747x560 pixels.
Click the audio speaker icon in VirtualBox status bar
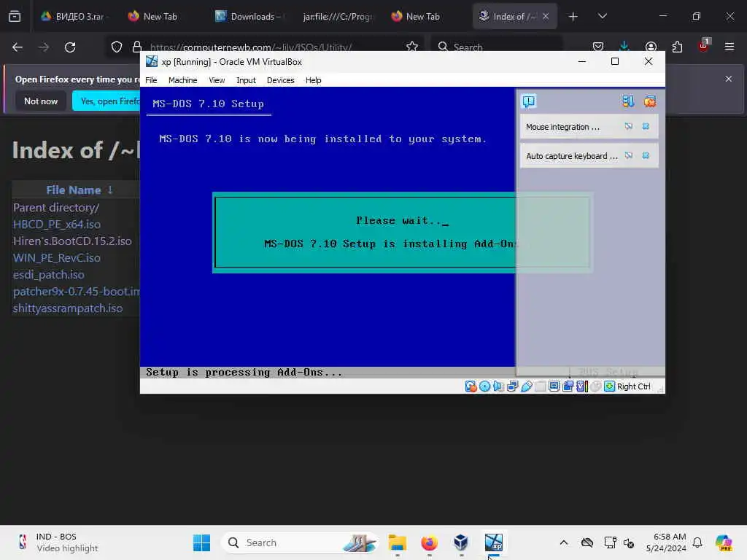(x=498, y=386)
